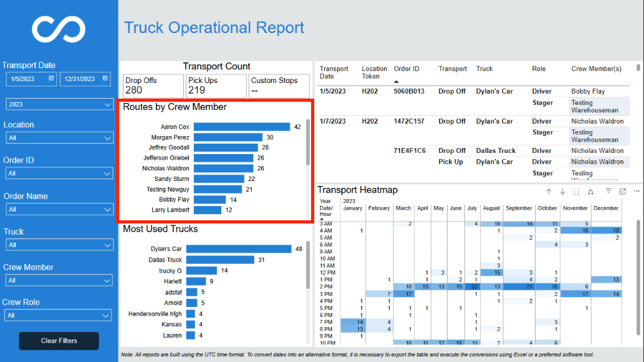This screenshot has width=644, height=362.
Task: Open heatmap more options ellipsis
Action: point(637,191)
